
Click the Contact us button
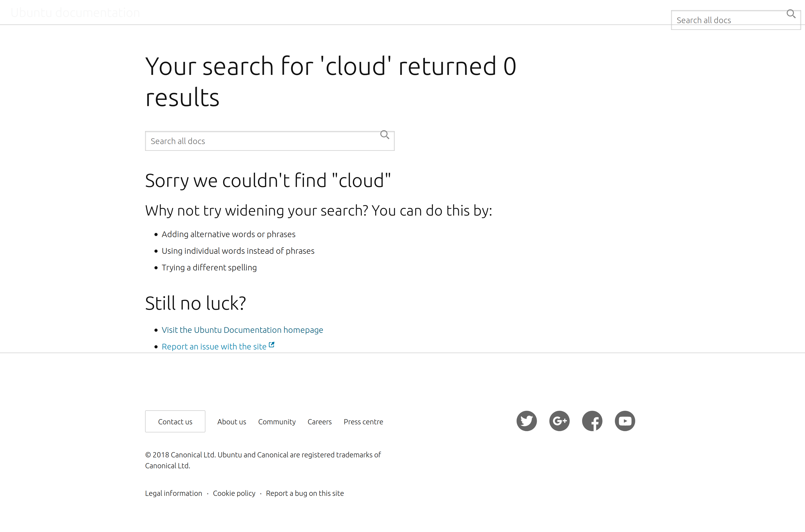point(175,421)
